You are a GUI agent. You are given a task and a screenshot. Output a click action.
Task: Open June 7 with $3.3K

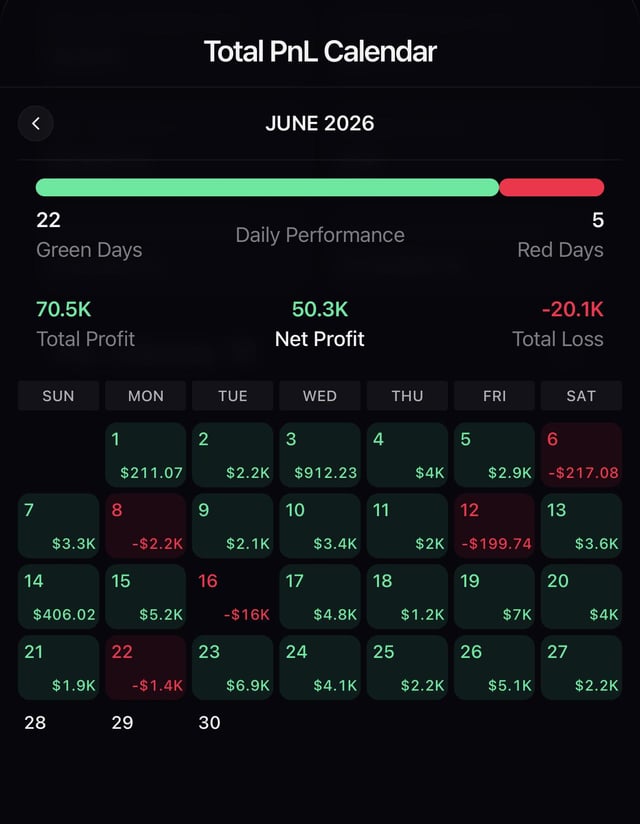(x=58, y=526)
